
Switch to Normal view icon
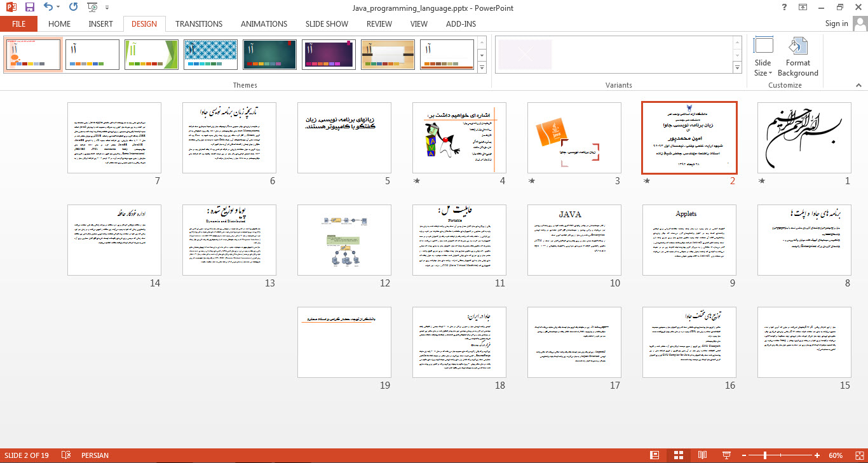[x=654, y=455]
